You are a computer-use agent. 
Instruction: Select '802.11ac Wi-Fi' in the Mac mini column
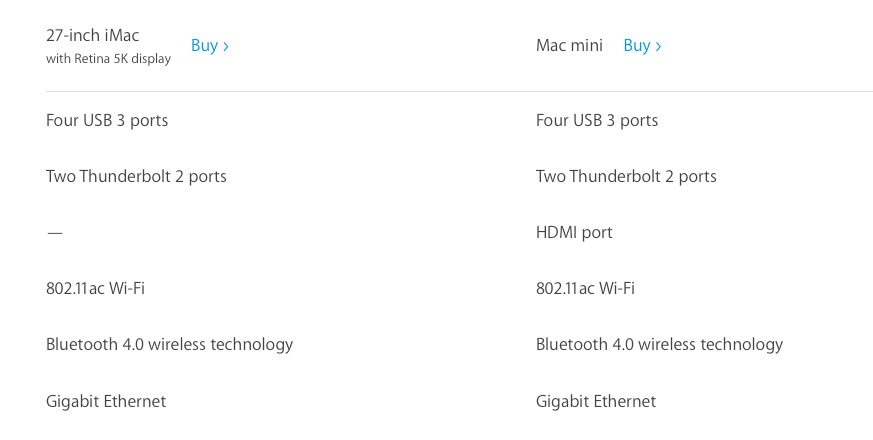585,289
